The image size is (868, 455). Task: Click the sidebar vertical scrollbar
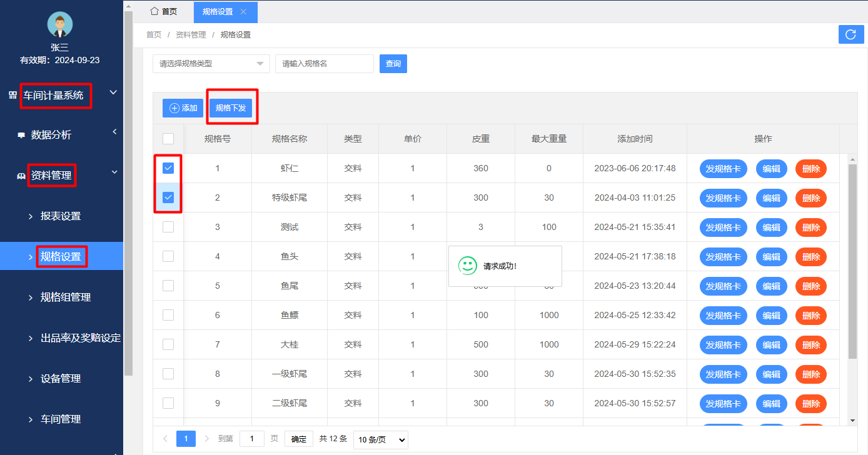pos(128,194)
